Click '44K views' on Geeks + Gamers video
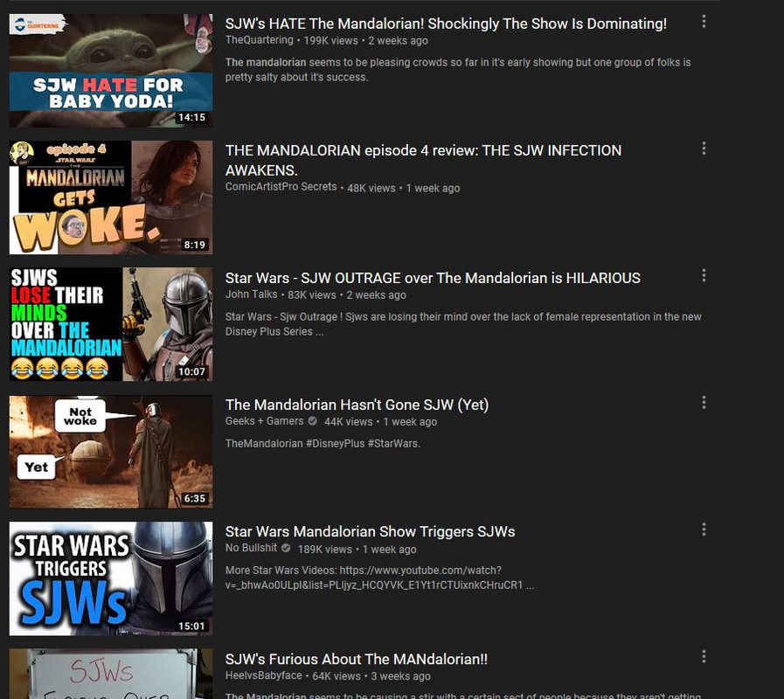Screen dimensions: 784x699 pyautogui.click(x=348, y=422)
